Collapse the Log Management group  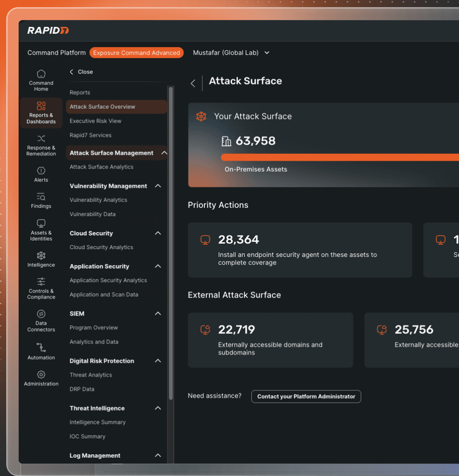tap(158, 455)
